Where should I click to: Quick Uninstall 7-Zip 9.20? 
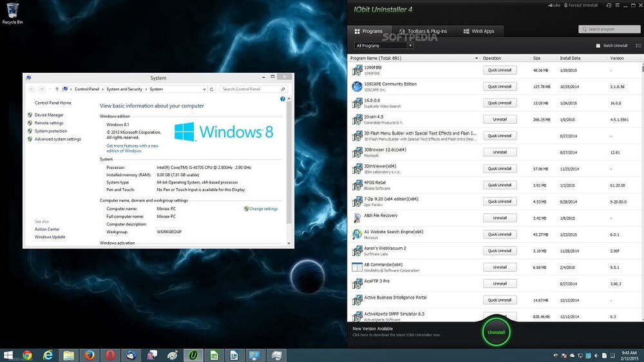[500, 202]
